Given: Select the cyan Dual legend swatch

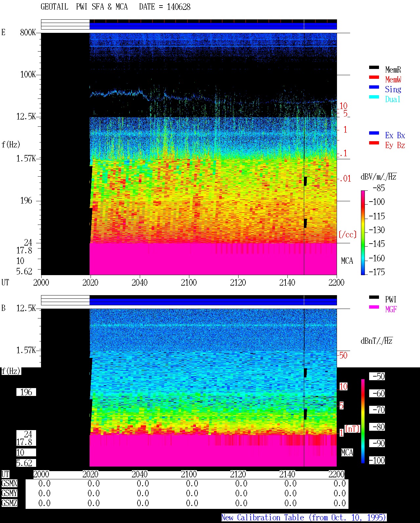Looking at the screenshot, I should (374, 97).
